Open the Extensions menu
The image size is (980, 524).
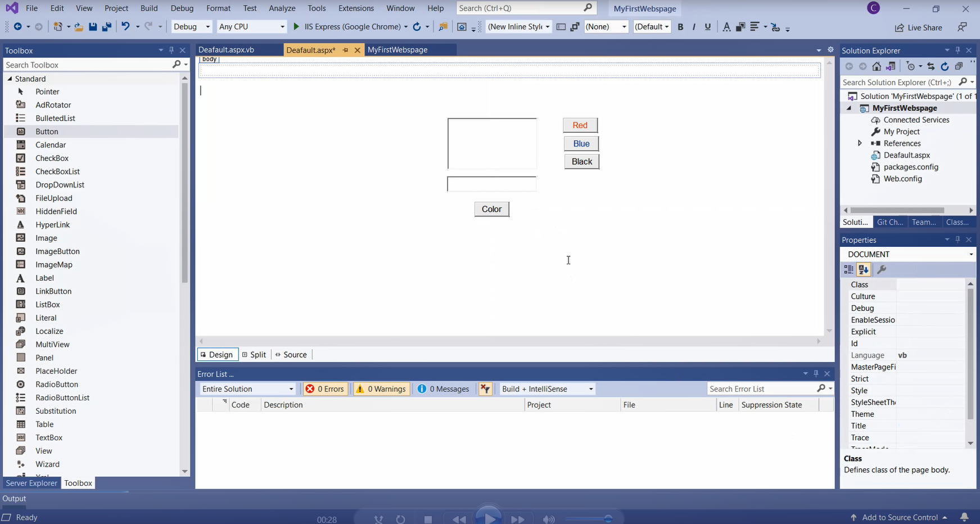click(356, 8)
